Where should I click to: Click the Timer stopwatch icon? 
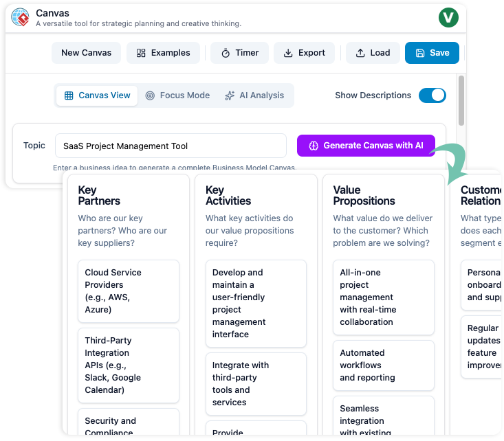click(225, 53)
